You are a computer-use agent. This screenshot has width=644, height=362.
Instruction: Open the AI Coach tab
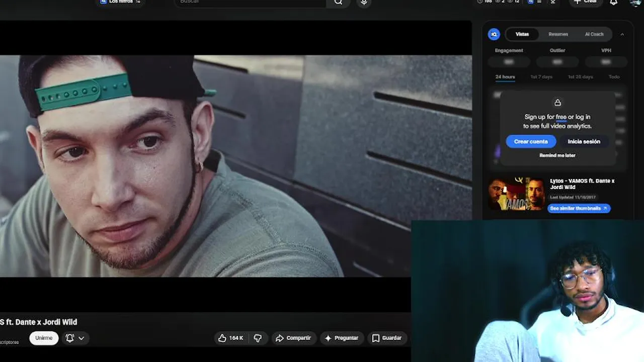pos(594,34)
